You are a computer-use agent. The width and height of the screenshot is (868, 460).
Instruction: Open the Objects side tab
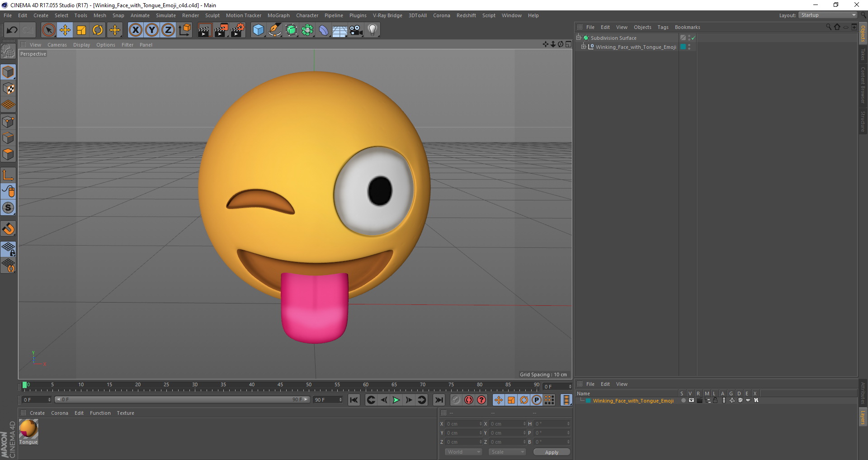coord(863,33)
